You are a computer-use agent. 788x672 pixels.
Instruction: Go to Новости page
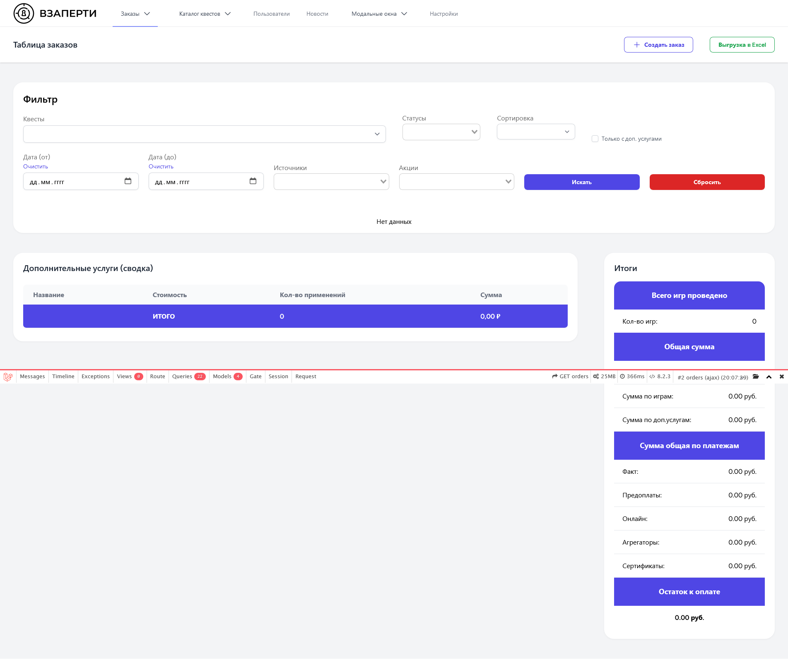tap(317, 14)
